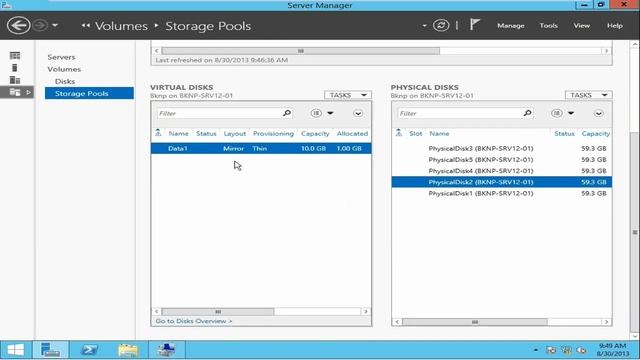Click the Volumes breadcrumb
Viewport: 640px width, 360px height.
pyautogui.click(x=121, y=26)
